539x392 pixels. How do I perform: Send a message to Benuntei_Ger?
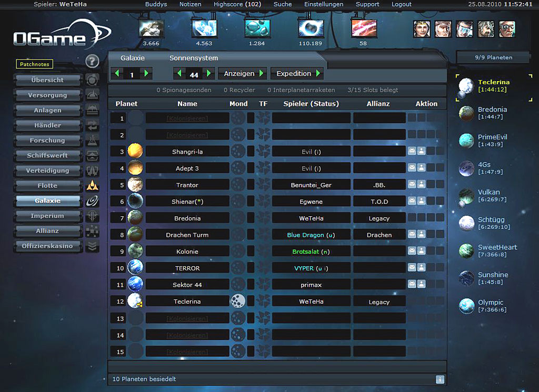(x=412, y=184)
